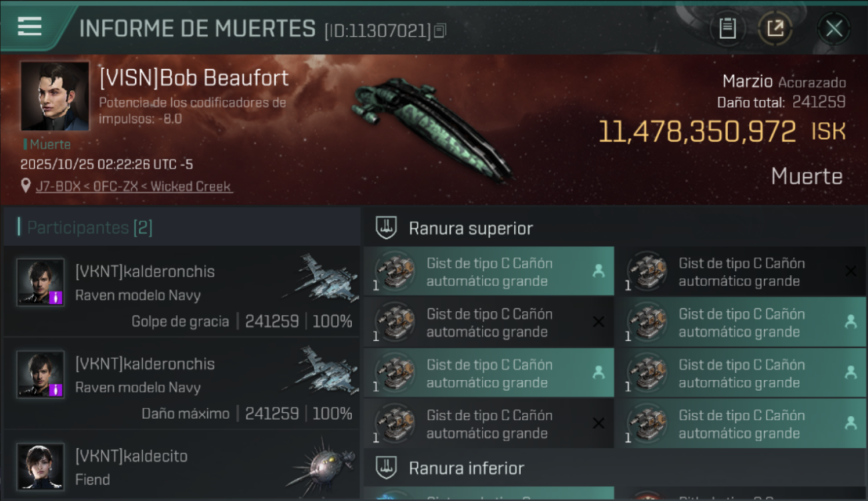Image resolution: width=868 pixels, height=501 pixels.
Task: Copy the report ID 11307021
Action: pyautogui.click(x=440, y=31)
